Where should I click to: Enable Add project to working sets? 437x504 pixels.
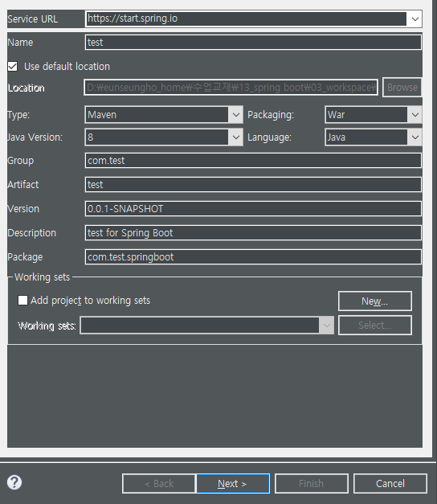click(x=22, y=300)
